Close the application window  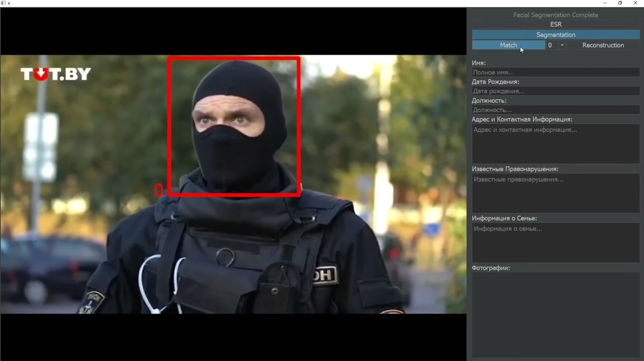pos(635,3)
